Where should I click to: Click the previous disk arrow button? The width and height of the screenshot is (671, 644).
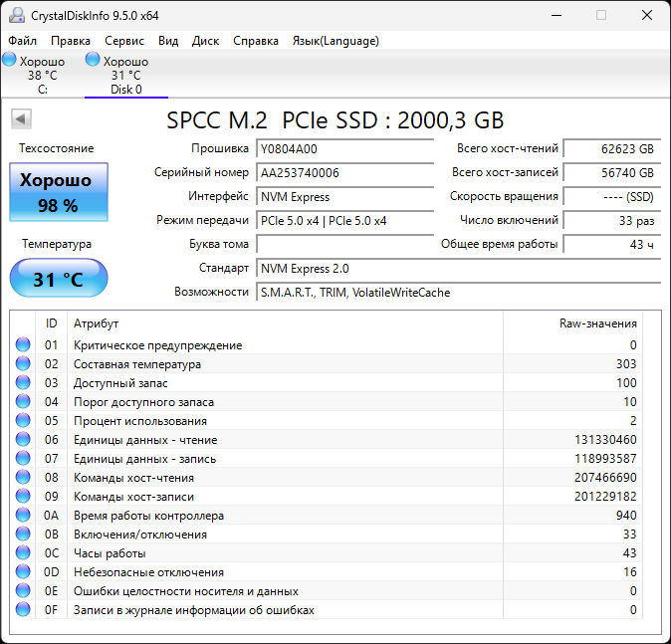[20, 119]
